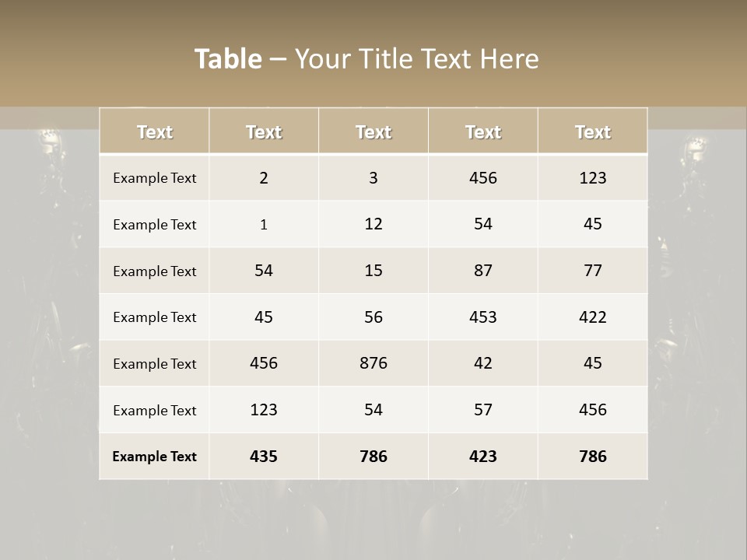Viewport: 747px width, 560px height.
Task: Select the cell with value 453
Action: coord(483,317)
